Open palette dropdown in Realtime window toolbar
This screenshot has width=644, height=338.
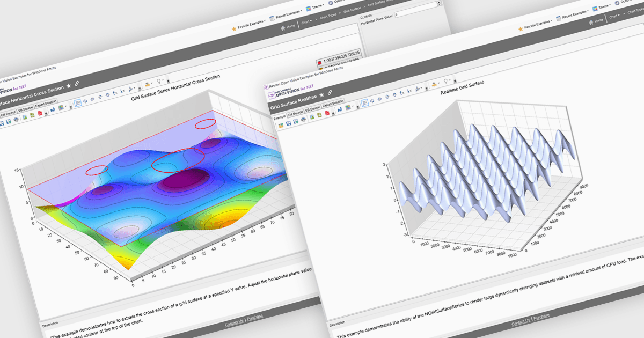point(349,107)
